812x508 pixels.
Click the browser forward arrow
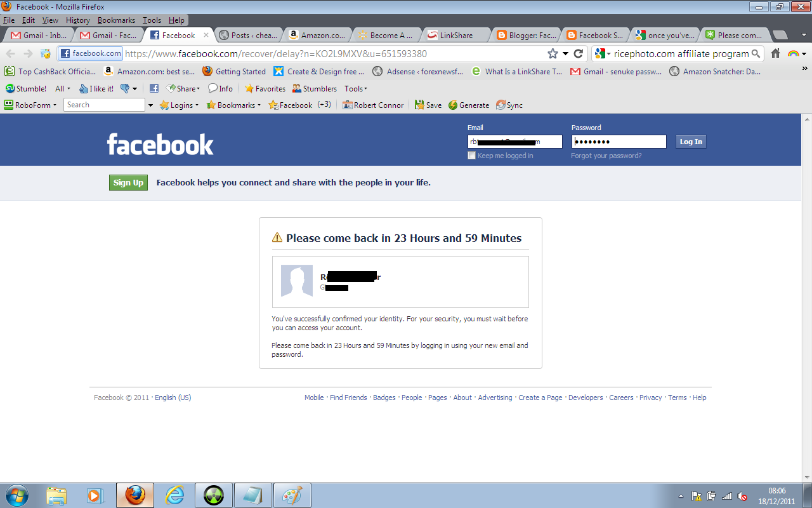click(27, 54)
